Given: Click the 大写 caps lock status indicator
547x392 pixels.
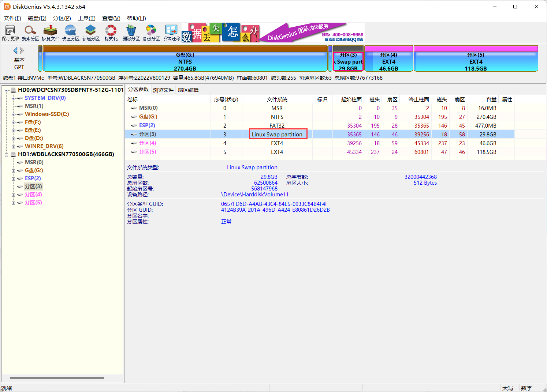Looking at the screenshot, I should [507, 388].
